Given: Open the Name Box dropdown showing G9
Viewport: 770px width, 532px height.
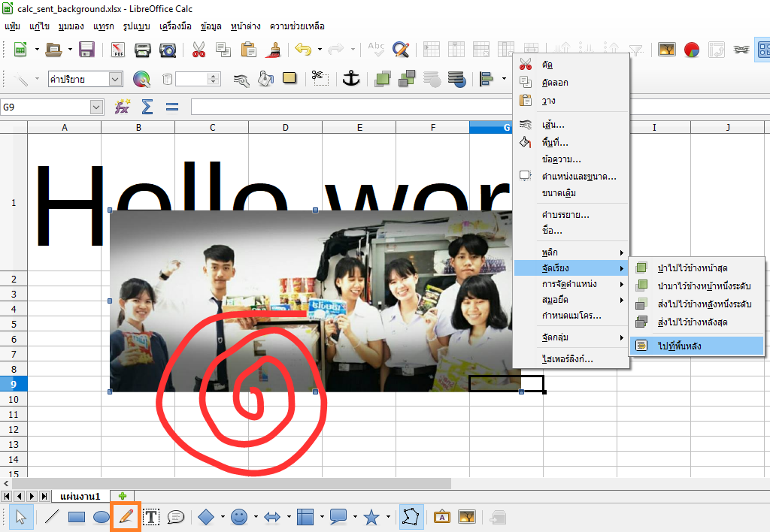Looking at the screenshot, I should 95,107.
